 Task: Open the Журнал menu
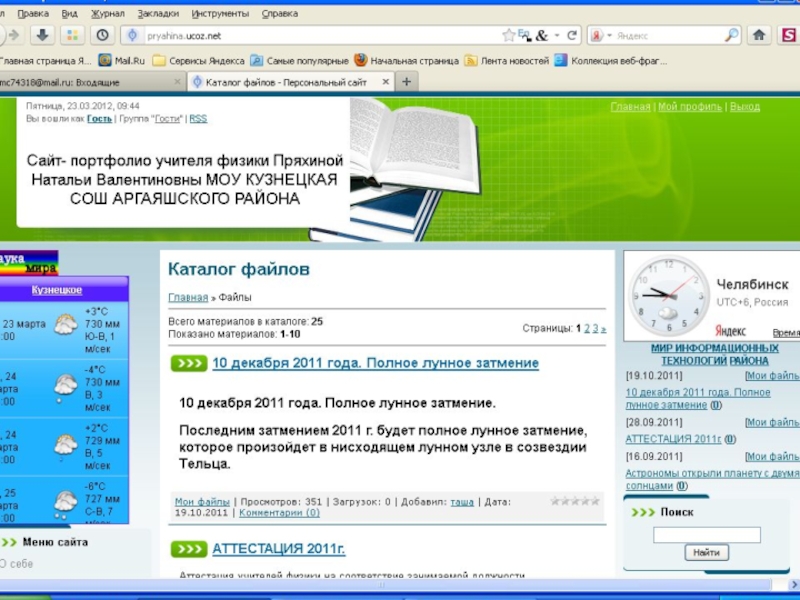pos(108,14)
